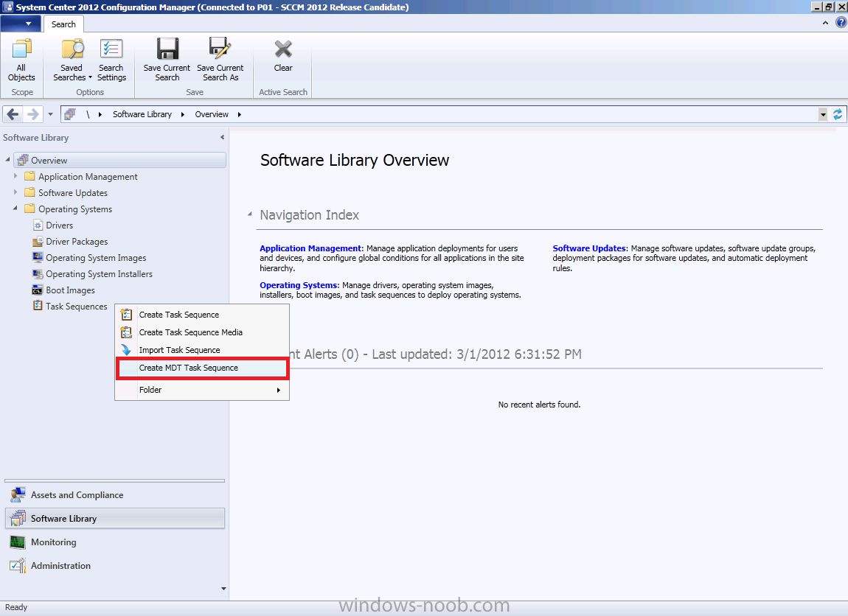Choose Create Task Sequence Media
This screenshot has width=848, height=616.
(202, 332)
